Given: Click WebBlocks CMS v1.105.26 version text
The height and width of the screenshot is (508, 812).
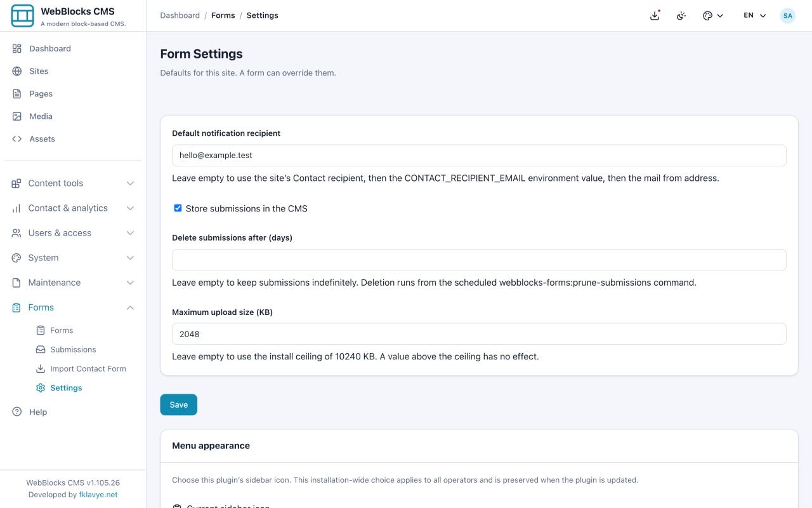Looking at the screenshot, I should coord(73,483).
